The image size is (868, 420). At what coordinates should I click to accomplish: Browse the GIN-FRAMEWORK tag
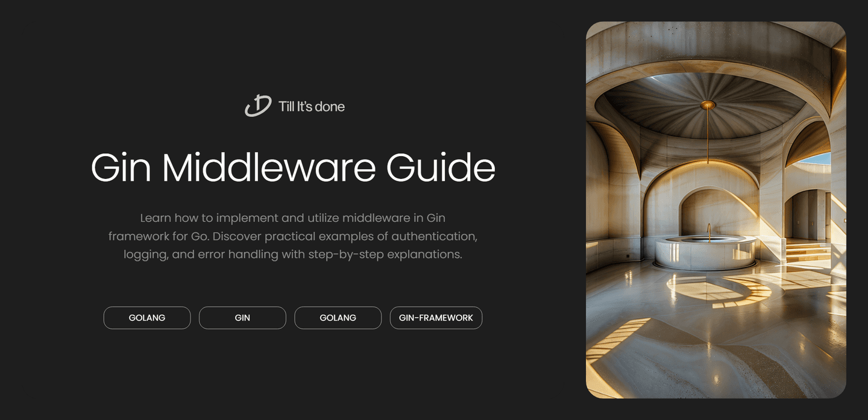(x=436, y=318)
